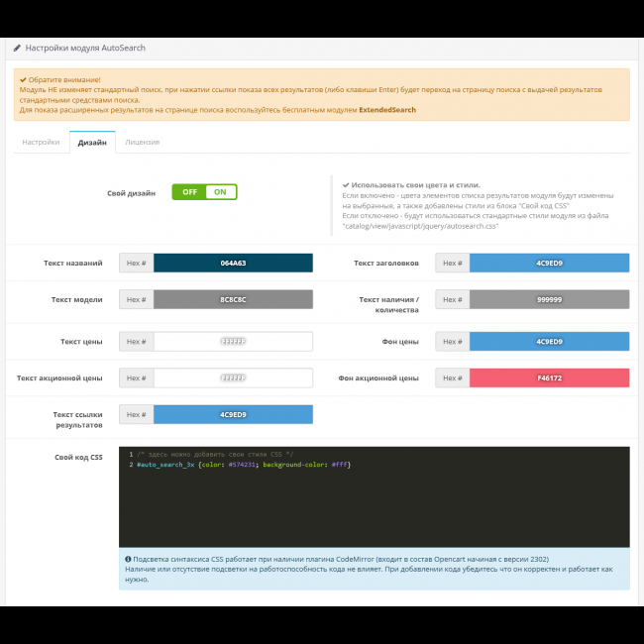
Task: Edit Фон акционной цены red color F46172
Action: [549, 377]
